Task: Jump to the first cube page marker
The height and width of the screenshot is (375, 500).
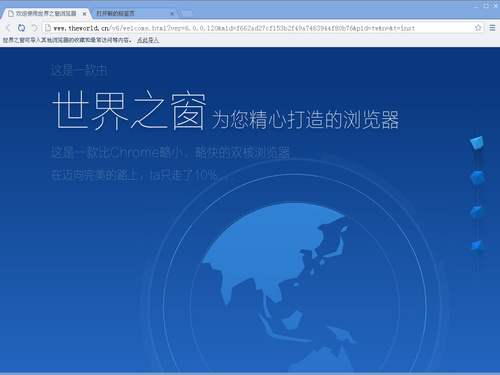Action: tap(477, 143)
